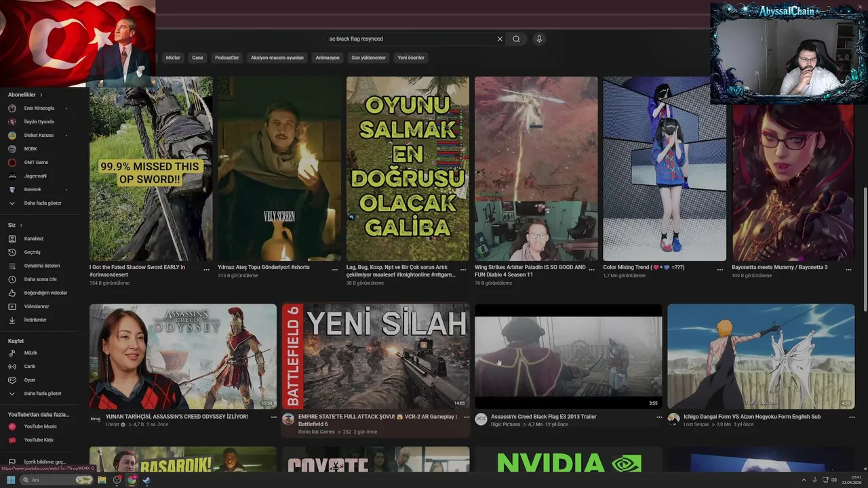Open options menu for Color Mixing Trend short
Screen dimensions: 868x488
coord(720,269)
